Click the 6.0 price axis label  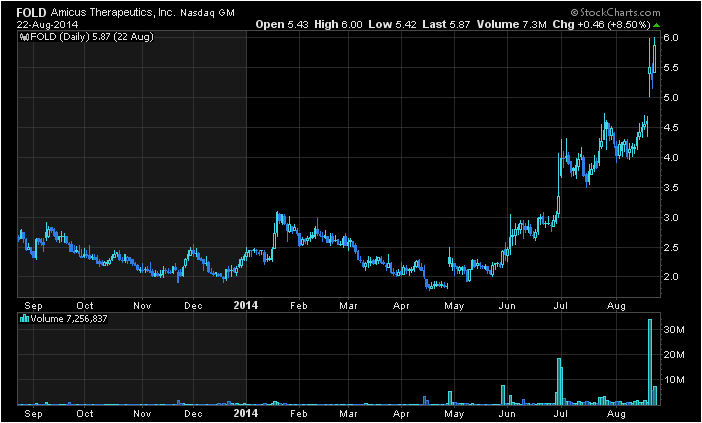pyautogui.click(x=672, y=38)
